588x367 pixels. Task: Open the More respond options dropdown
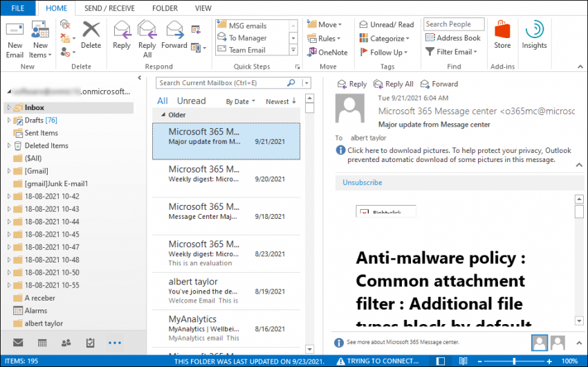(199, 48)
